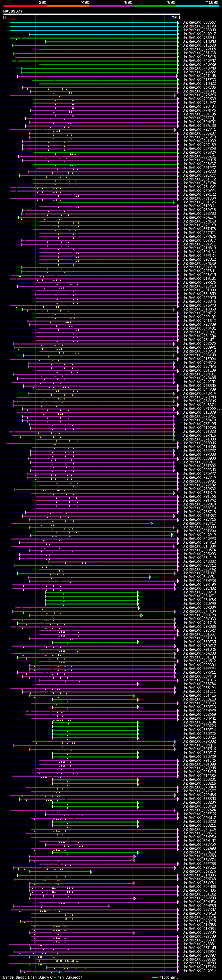Open the UniRef100_Q3B9U4 entry label
This screenshot has height=980, width=222.
click(199, 38)
